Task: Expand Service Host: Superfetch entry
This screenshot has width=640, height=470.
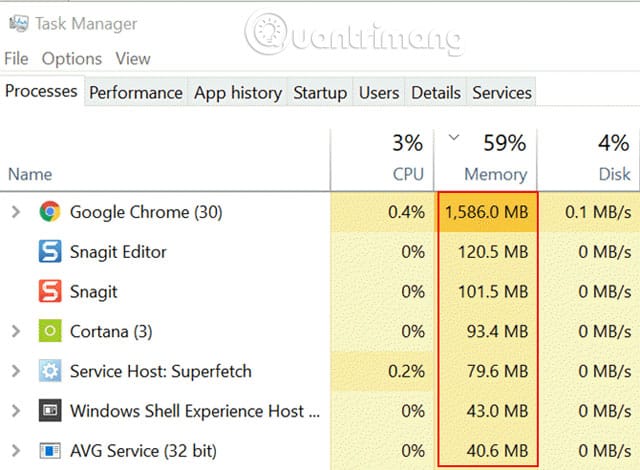Action: tap(16, 371)
